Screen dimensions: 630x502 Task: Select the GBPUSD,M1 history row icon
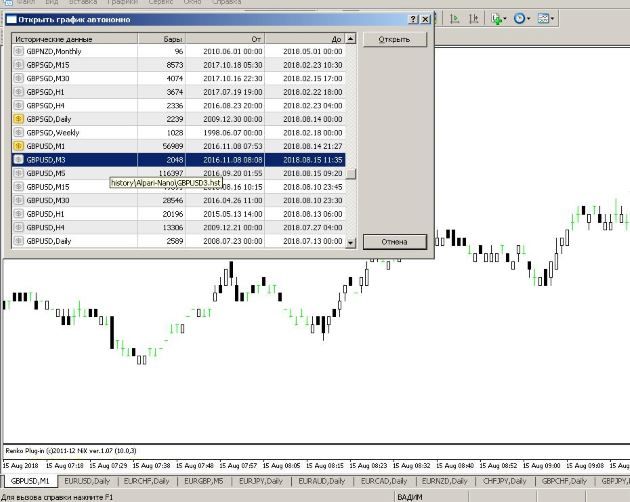[x=18, y=146]
